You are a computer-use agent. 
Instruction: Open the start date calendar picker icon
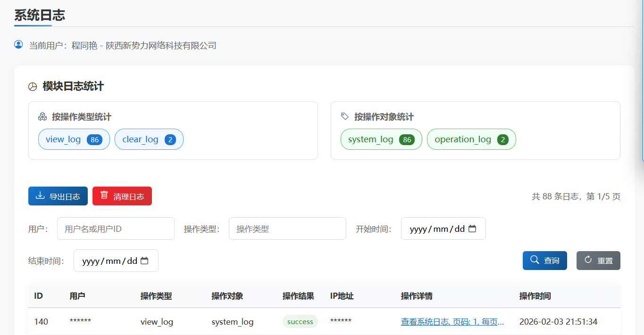point(472,229)
